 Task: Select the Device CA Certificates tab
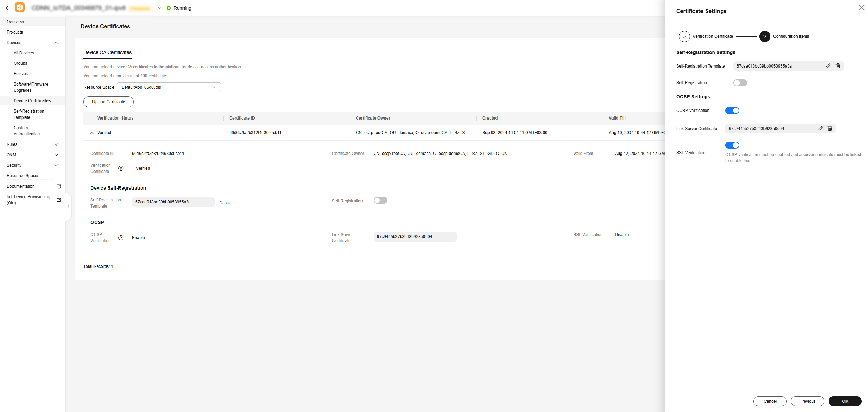107,52
